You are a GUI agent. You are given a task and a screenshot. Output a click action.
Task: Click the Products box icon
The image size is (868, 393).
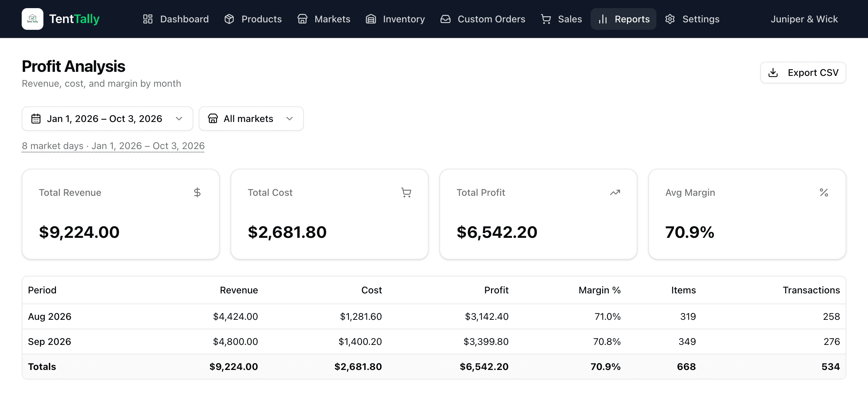point(229,19)
